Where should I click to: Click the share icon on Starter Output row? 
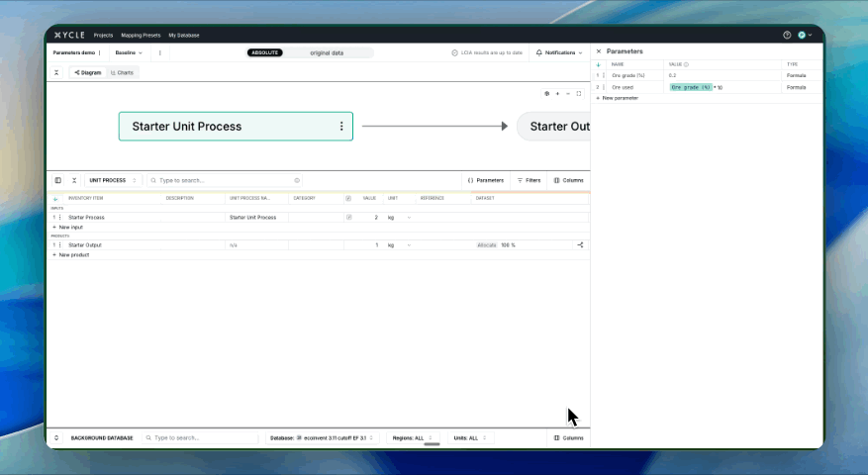(580, 244)
